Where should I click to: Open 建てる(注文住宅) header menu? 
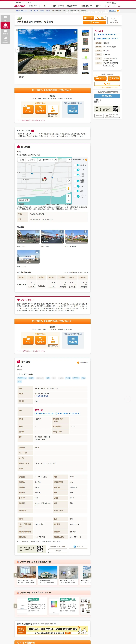58,6
